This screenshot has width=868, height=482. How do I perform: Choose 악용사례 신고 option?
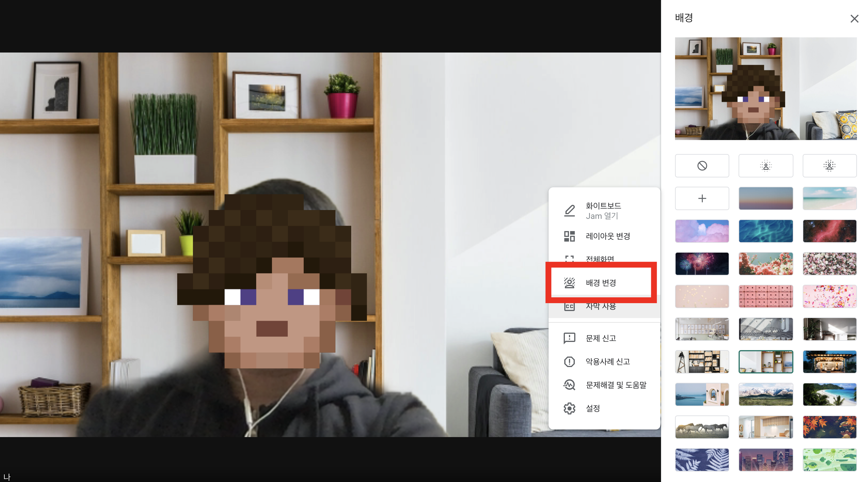click(x=607, y=361)
